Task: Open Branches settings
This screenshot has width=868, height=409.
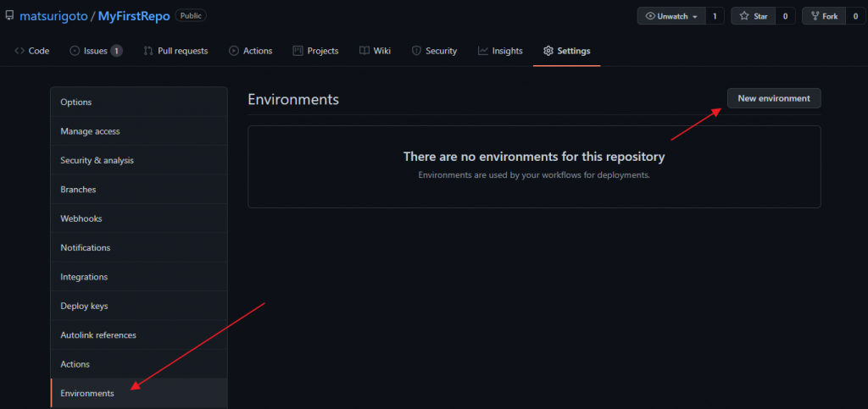Action: pyautogui.click(x=139, y=189)
